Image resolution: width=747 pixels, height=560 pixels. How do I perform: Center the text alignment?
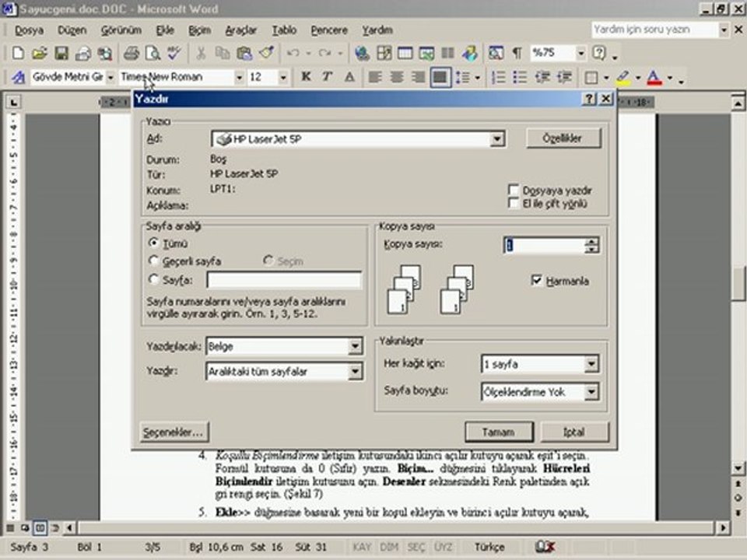tap(396, 77)
